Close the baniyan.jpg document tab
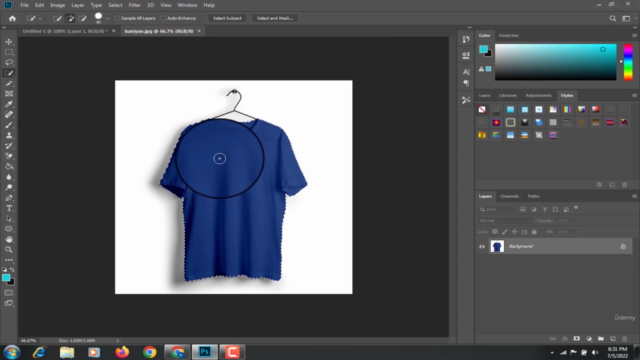The width and height of the screenshot is (640, 360). [199, 31]
